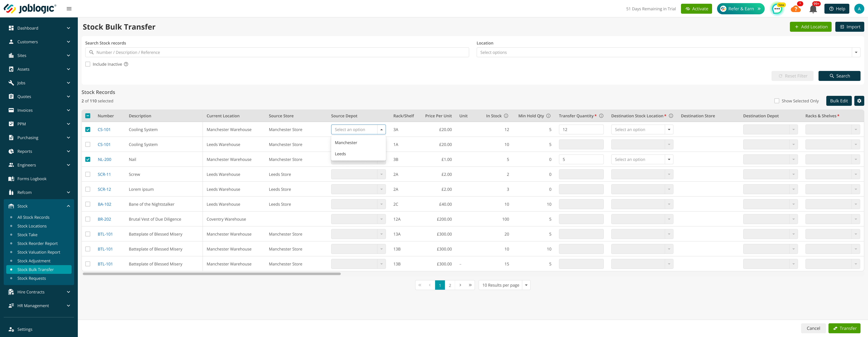This screenshot has height=337, width=868.
Task: Check the BR-202 row checkbox
Action: coord(88,219)
